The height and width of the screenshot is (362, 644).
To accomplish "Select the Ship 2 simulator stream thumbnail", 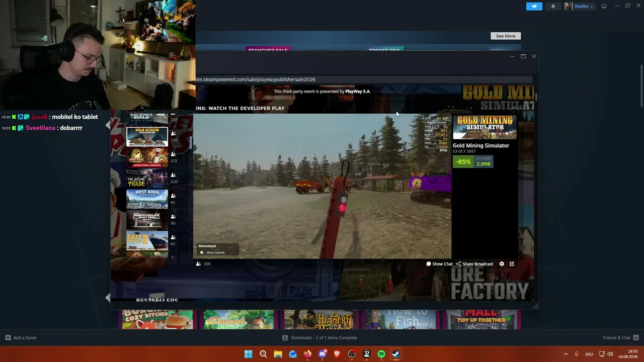I will point(147,240).
